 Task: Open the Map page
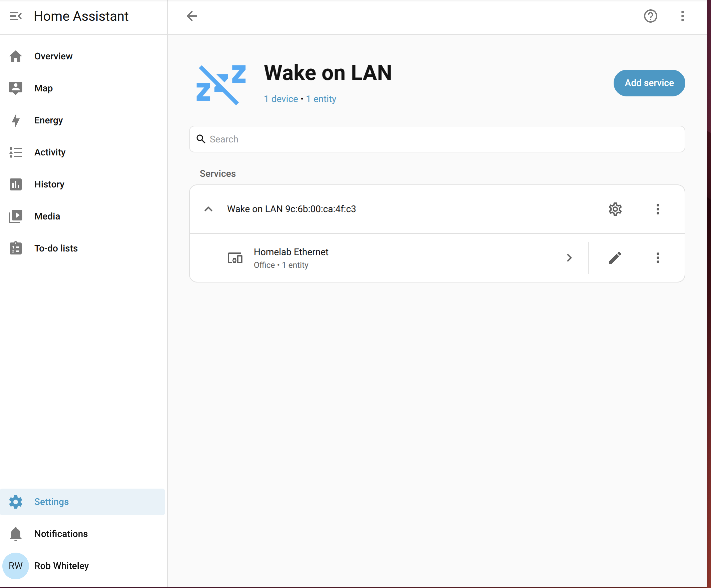click(x=82, y=88)
